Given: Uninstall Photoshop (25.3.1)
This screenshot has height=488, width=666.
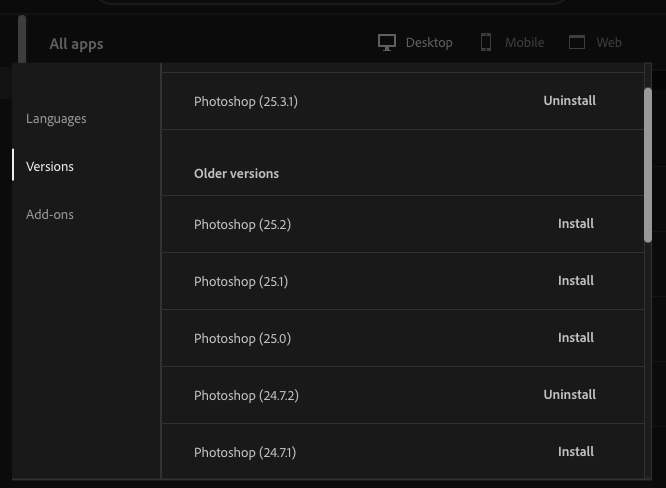Looking at the screenshot, I should (569, 101).
